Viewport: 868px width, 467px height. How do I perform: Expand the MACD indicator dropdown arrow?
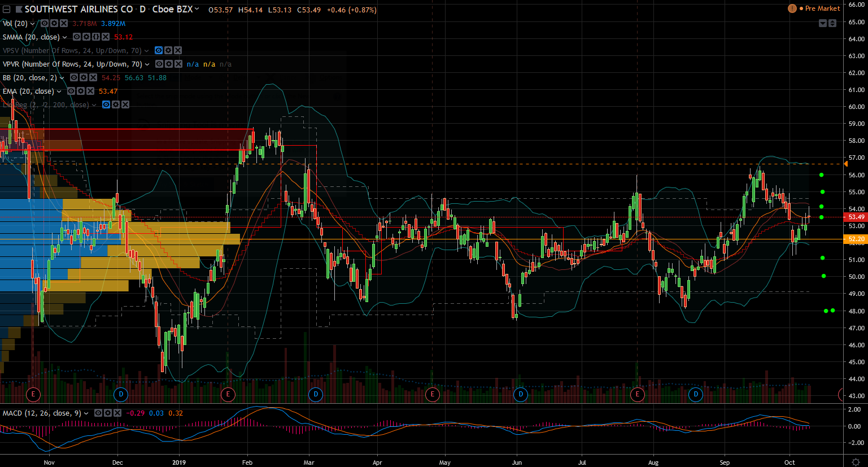tap(86, 413)
